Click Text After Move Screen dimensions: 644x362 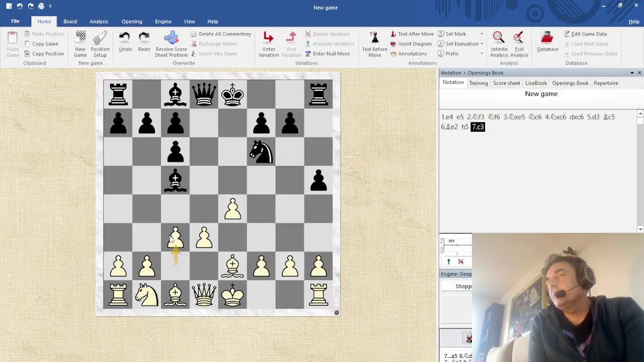[x=412, y=34]
